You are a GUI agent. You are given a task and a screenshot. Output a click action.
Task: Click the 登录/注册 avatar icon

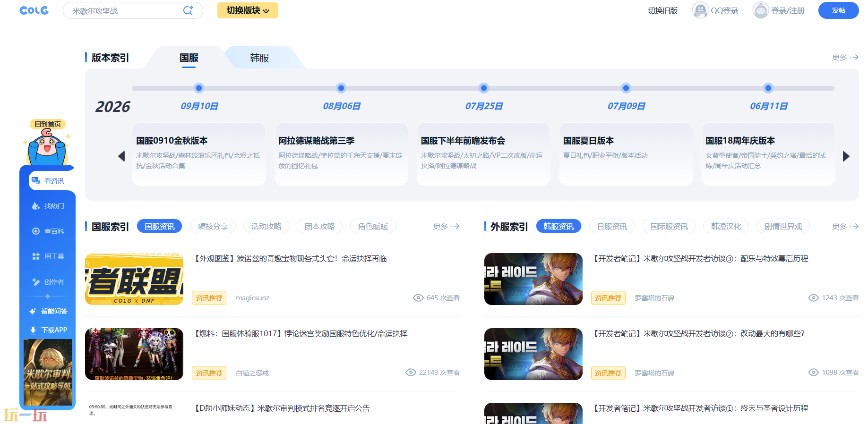(x=761, y=10)
